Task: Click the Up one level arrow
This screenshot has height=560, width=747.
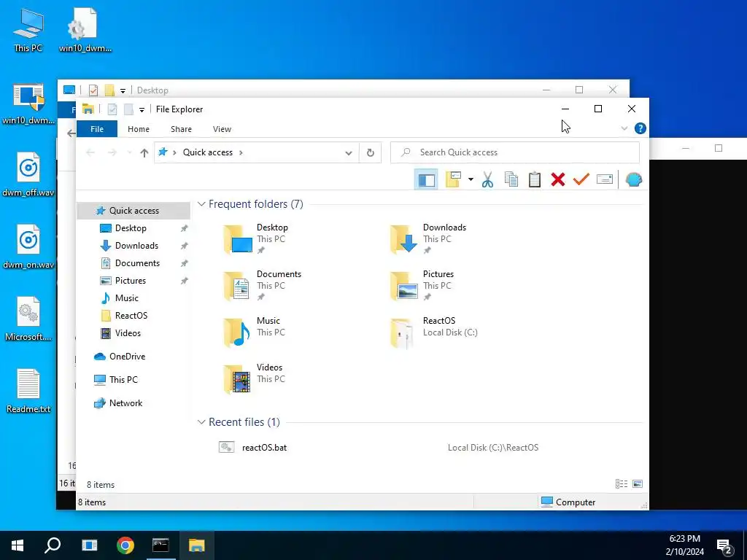Action: tap(144, 153)
